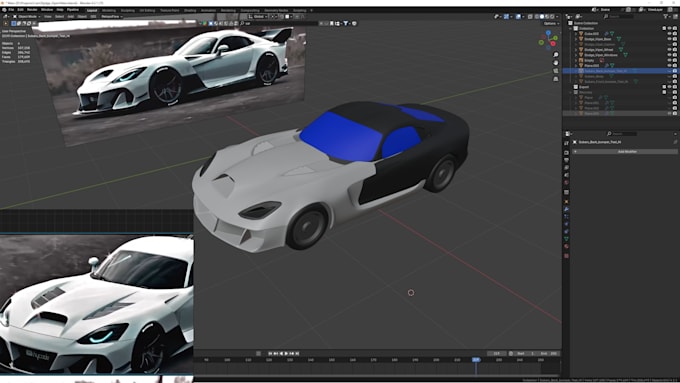680x383 pixels.
Task: Switch perspective/orthographic with the grid icon
Action: (556, 79)
